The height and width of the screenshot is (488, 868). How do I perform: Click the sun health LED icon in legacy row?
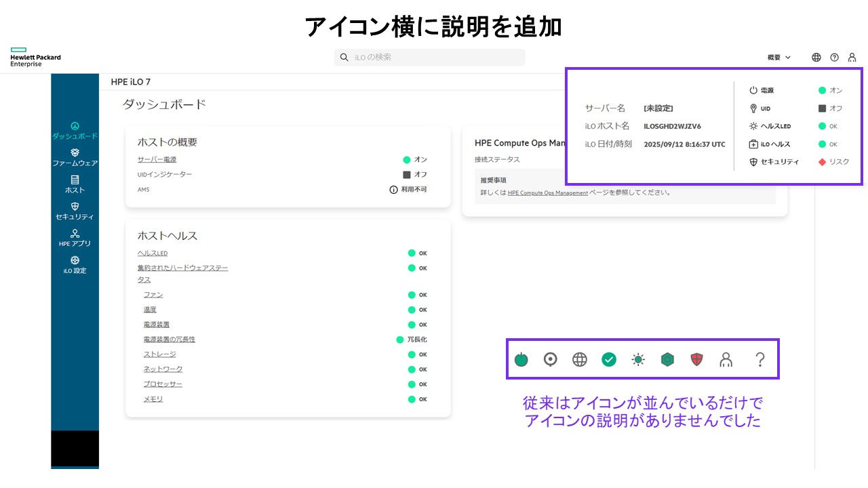[x=638, y=359]
